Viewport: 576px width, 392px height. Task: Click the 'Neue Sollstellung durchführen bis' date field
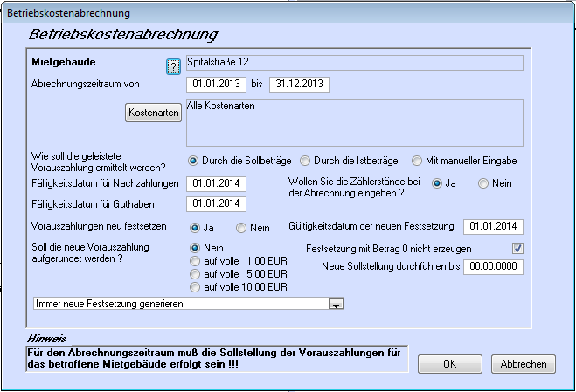[x=493, y=267]
